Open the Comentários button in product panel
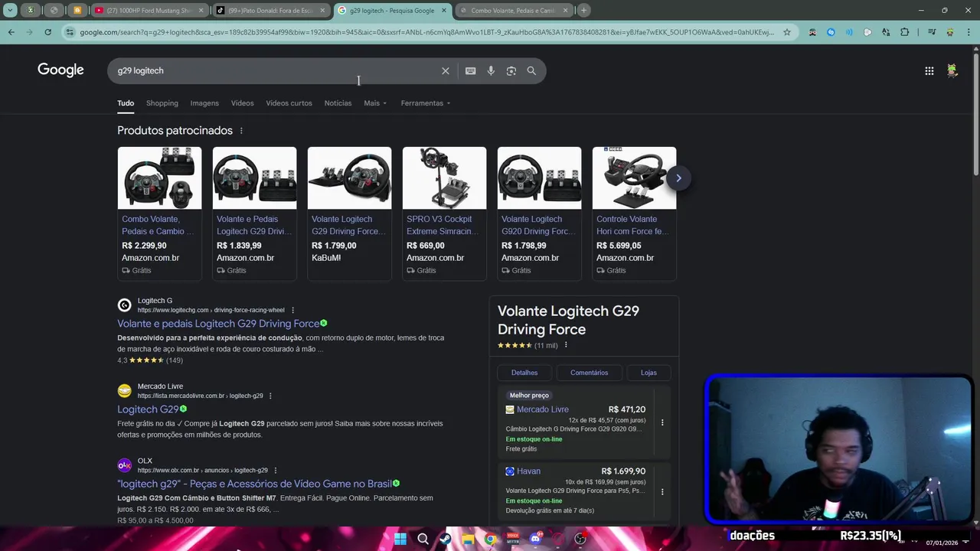The image size is (980, 551). (x=589, y=373)
